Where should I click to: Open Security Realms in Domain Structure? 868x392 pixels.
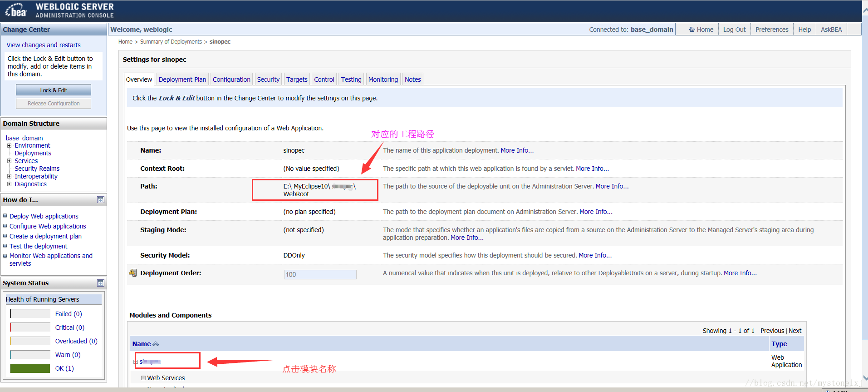tap(37, 169)
